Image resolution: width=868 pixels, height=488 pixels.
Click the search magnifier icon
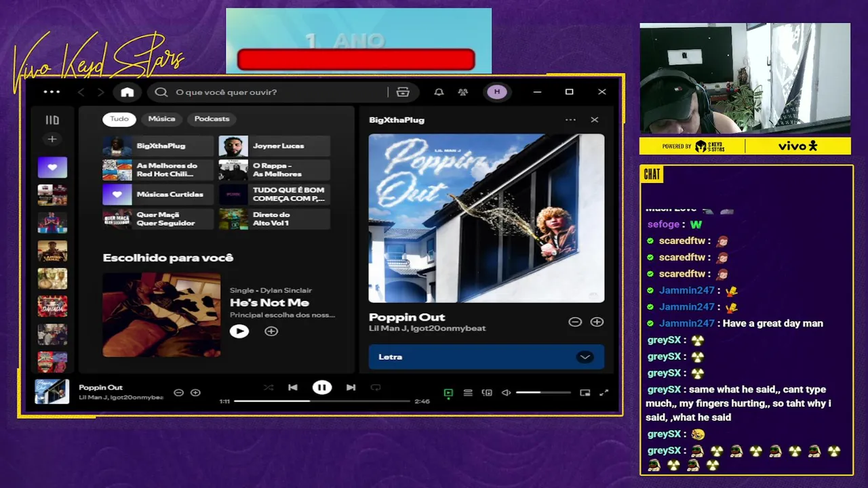coord(161,92)
